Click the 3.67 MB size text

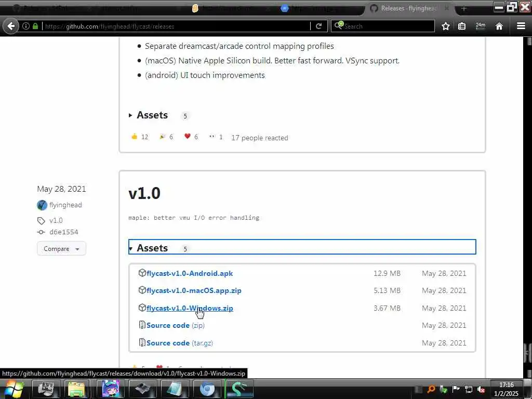tap(387, 308)
